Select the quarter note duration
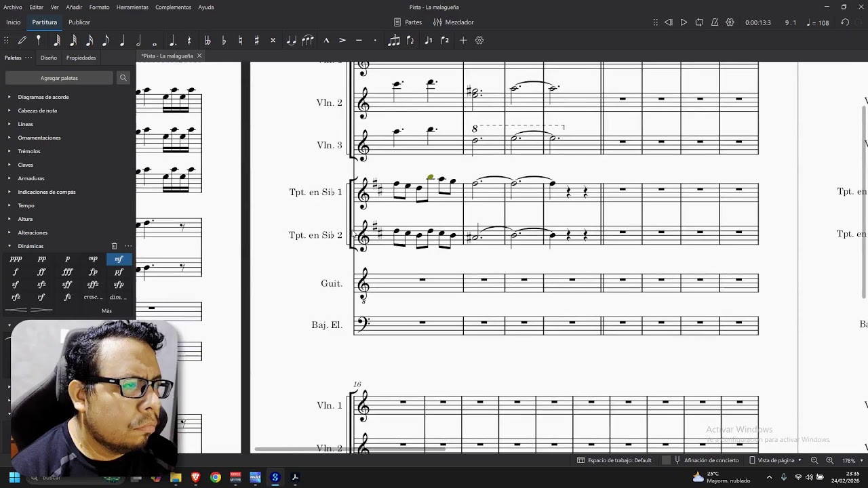868x488 pixels. tap(122, 41)
